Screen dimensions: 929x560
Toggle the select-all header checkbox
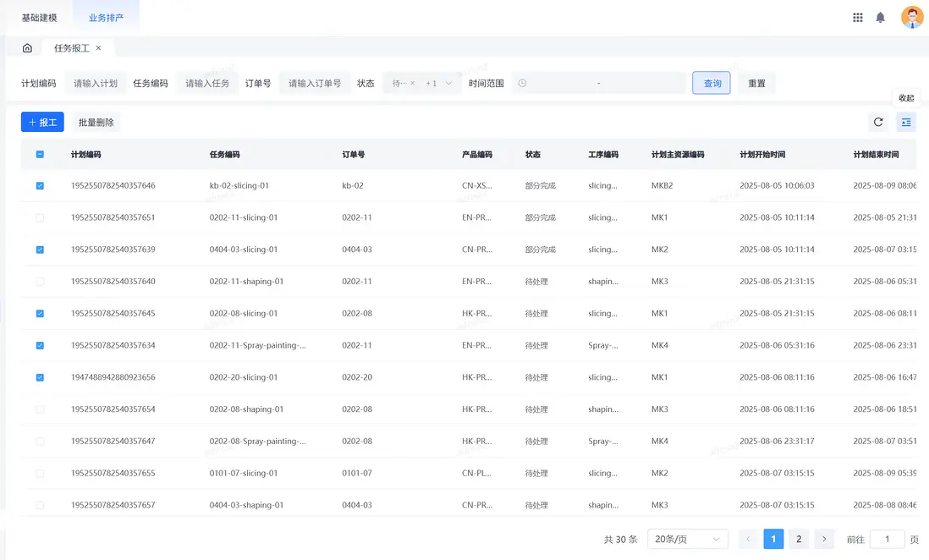40,155
